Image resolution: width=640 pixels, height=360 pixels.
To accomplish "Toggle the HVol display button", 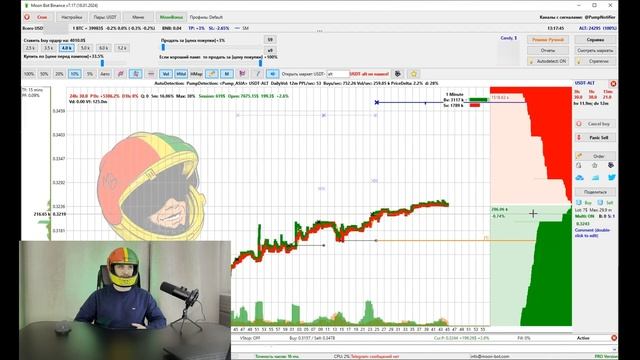I will tap(181, 74).
